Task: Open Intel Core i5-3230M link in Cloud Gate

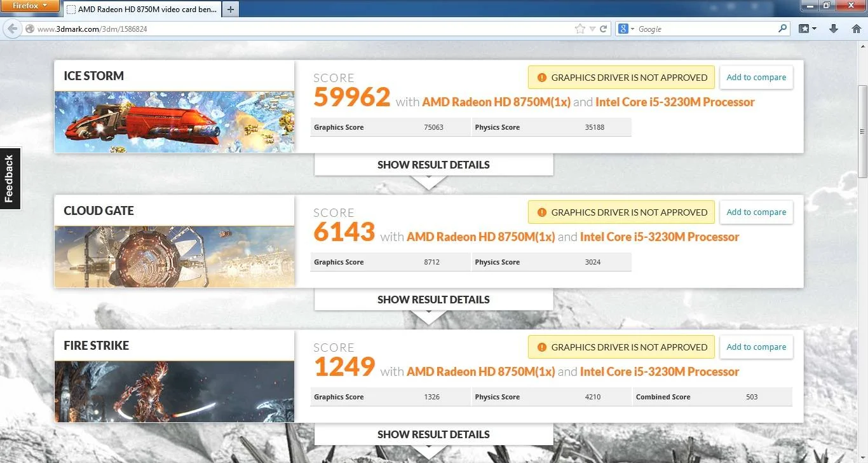Action: (x=660, y=237)
